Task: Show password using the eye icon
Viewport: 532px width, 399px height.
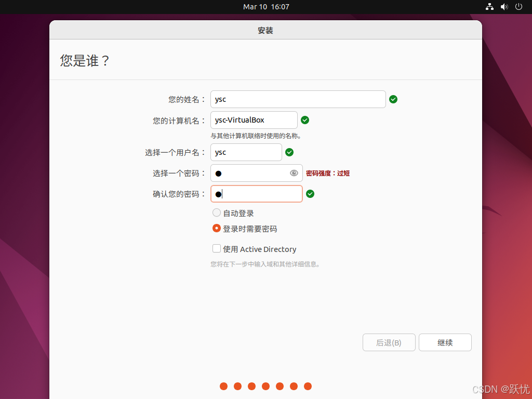Action: pyautogui.click(x=294, y=173)
